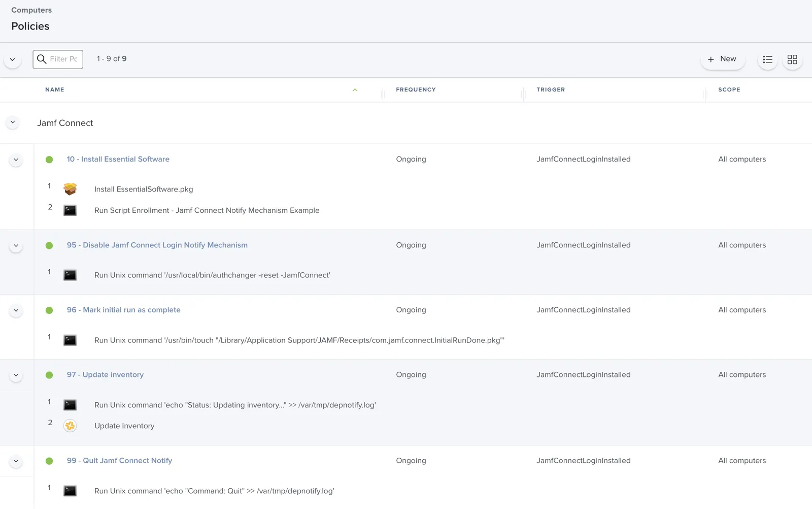The image size is (812, 509).
Task: Create a policy with the New button
Action: pos(723,59)
